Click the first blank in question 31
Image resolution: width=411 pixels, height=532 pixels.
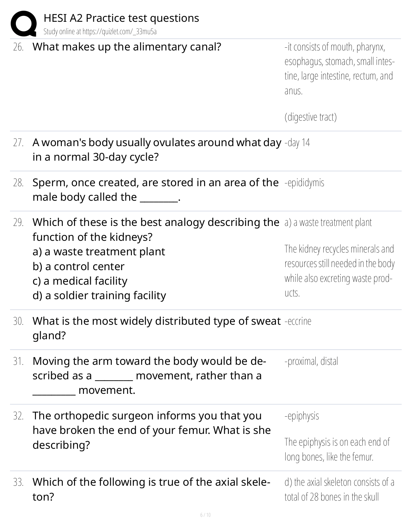click(114, 376)
